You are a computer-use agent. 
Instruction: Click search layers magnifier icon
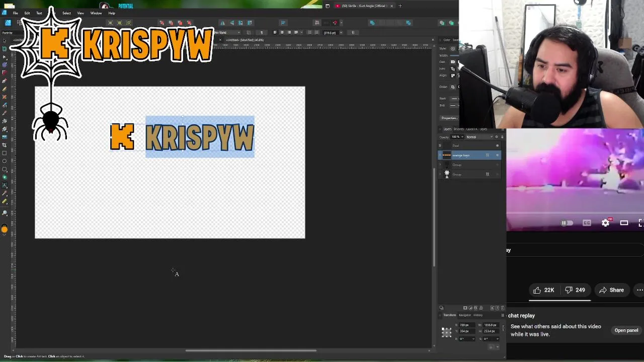pos(441,308)
